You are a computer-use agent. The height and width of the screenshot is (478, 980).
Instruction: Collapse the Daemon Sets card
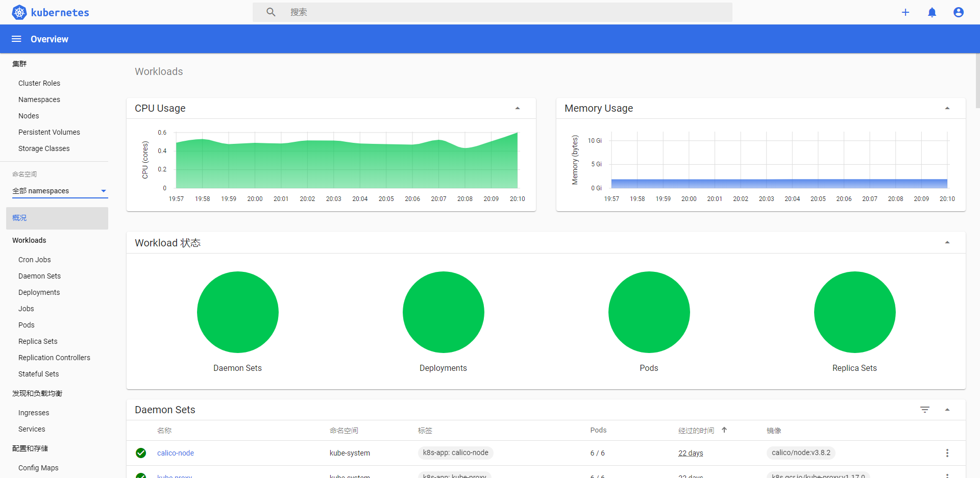[947, 410]
